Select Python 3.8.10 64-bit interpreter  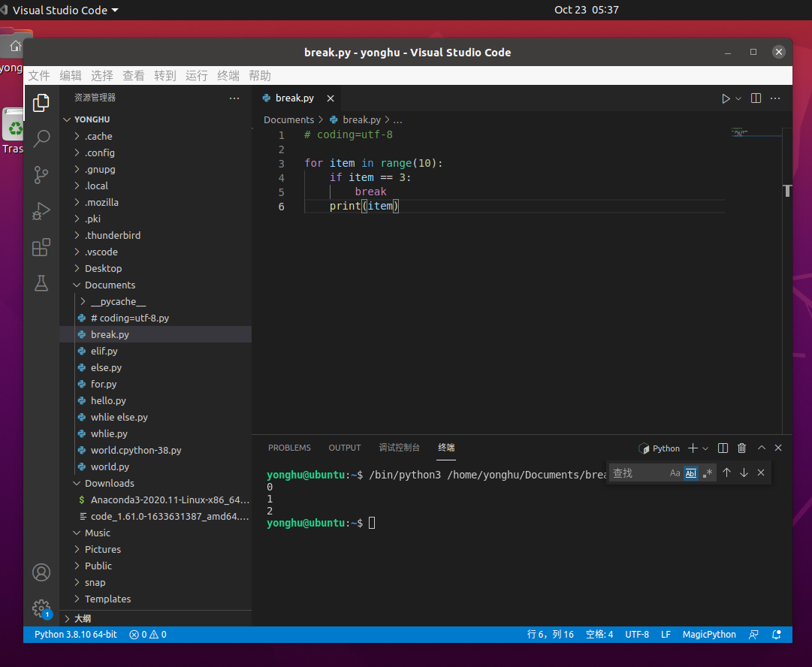pyautogui.click(x=76, y=635)
